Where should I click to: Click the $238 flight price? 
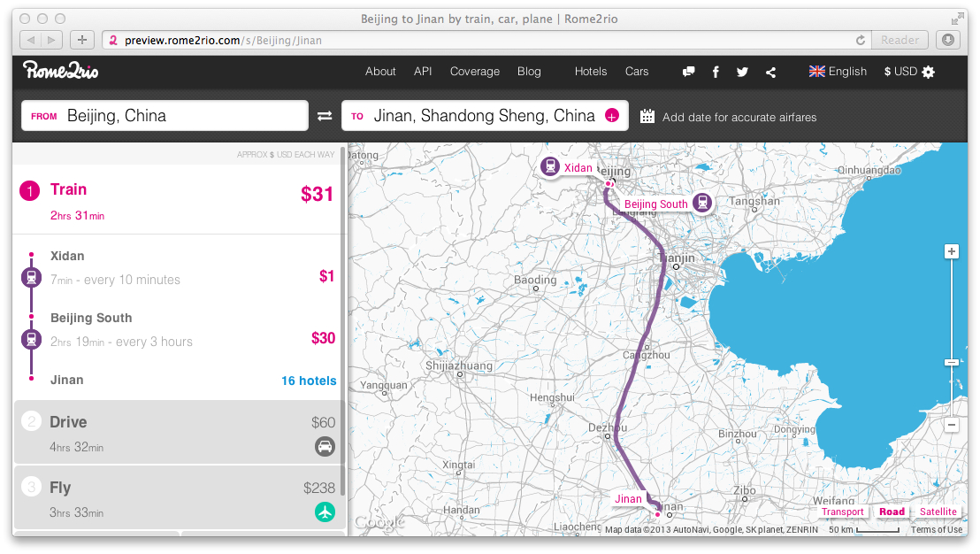(319, 488)
